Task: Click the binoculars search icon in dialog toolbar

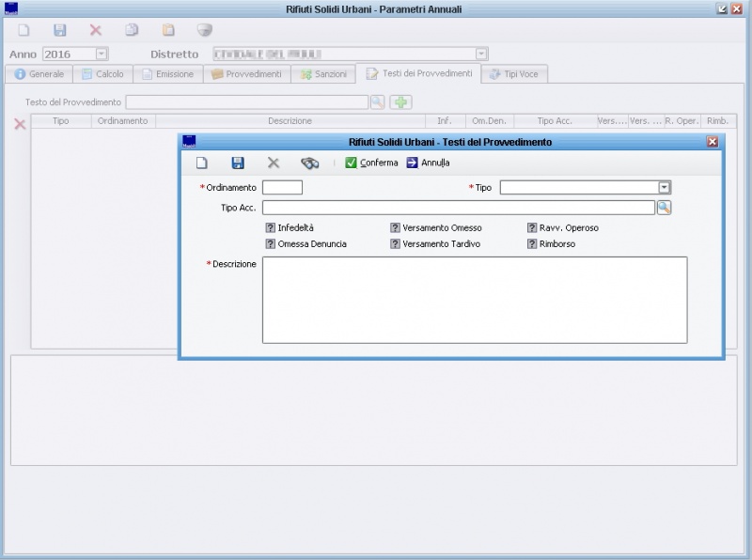Action: tap(309, 163)
